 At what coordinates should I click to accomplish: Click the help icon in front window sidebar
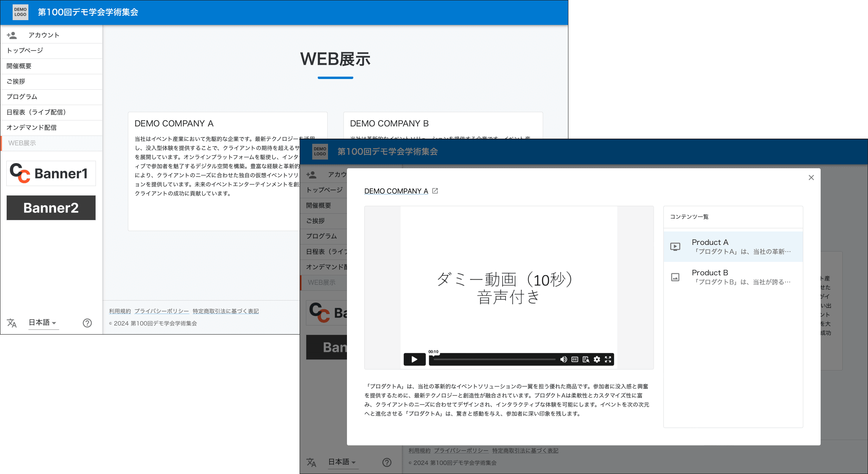point(387,463)
